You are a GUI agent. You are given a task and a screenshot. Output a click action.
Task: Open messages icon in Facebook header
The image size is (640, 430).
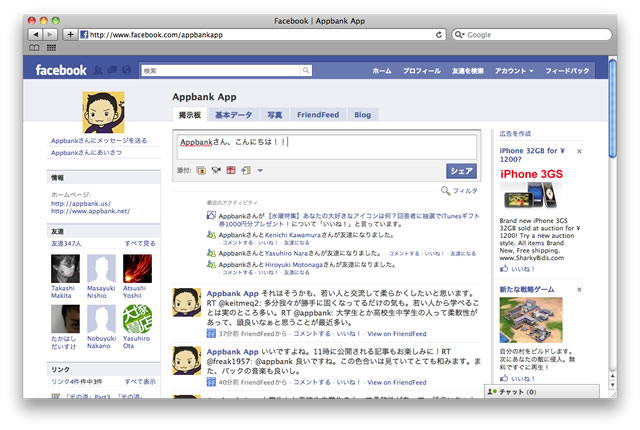point(112,70)
